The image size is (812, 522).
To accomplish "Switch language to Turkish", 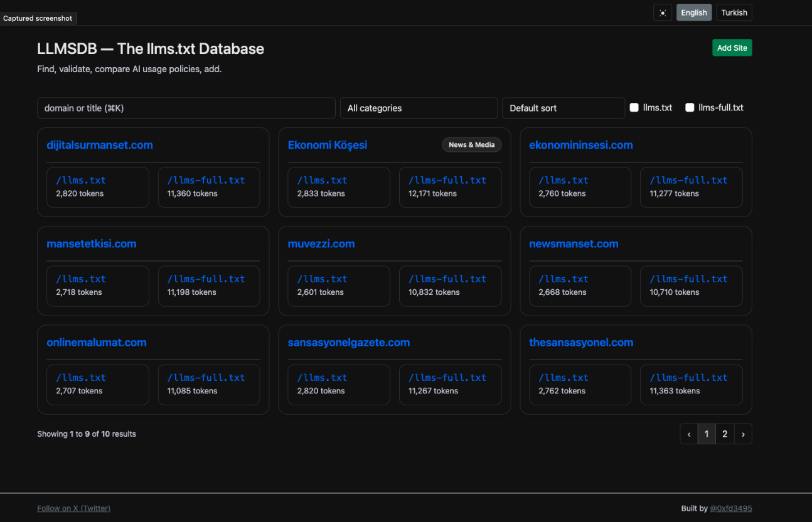I will point(734,13).
